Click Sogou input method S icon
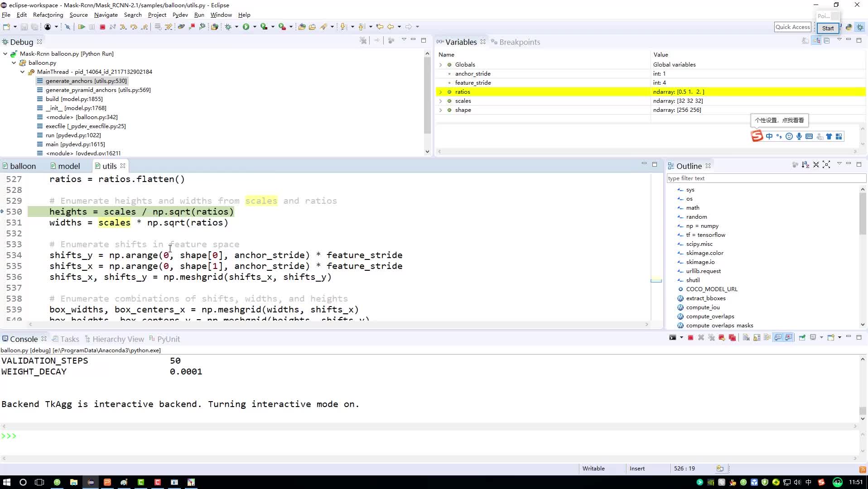The image size is (868, 489). coord(757,136)
